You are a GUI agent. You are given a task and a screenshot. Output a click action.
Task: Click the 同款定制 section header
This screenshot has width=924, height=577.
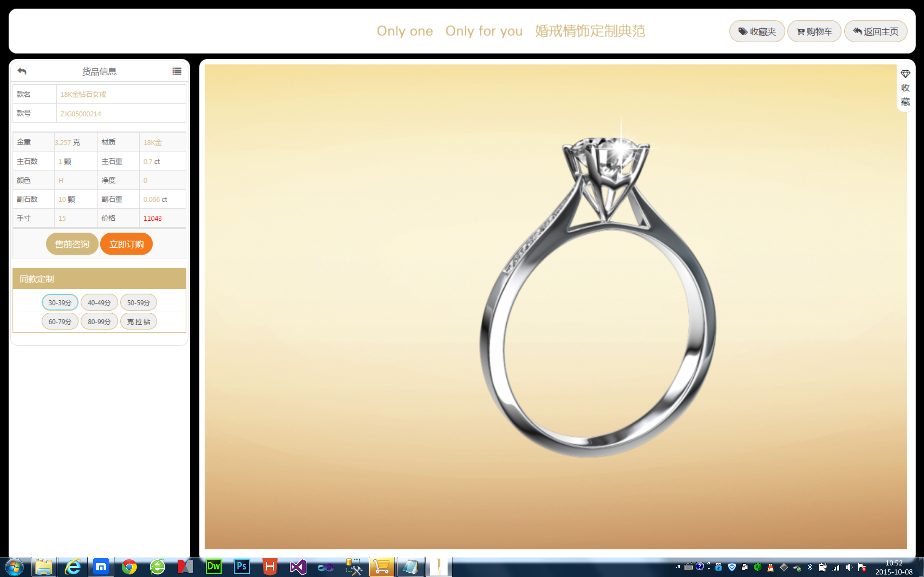tap(99, 278)
